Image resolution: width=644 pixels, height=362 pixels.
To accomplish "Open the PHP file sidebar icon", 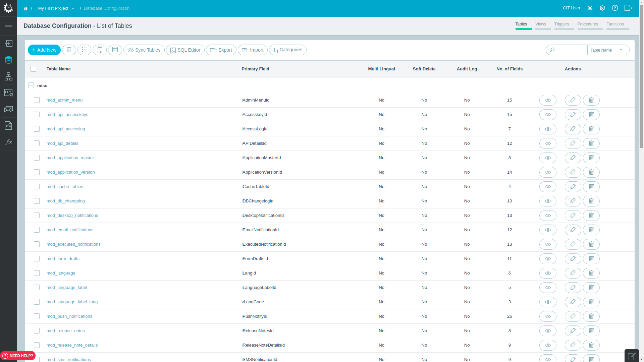I will pos(8,125).
